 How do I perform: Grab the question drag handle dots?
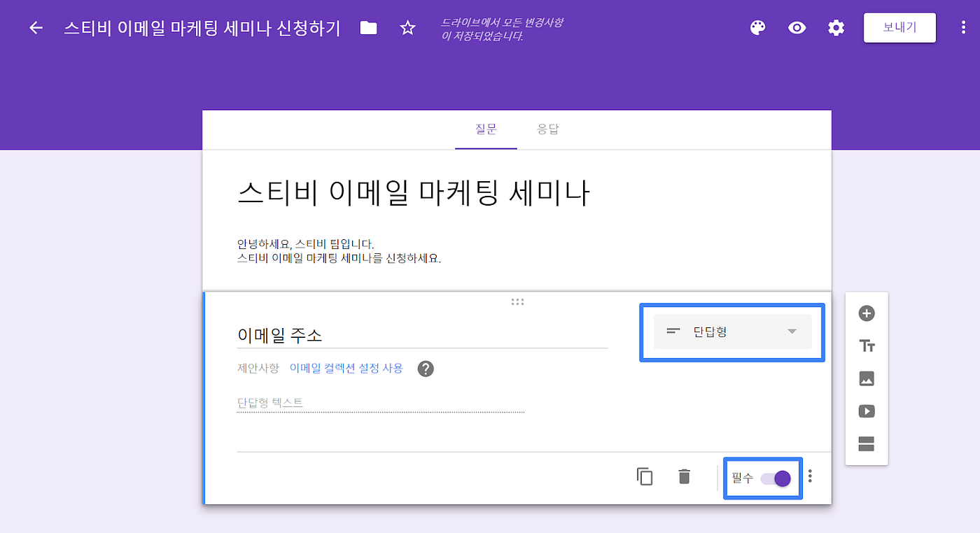coord(517,302)
